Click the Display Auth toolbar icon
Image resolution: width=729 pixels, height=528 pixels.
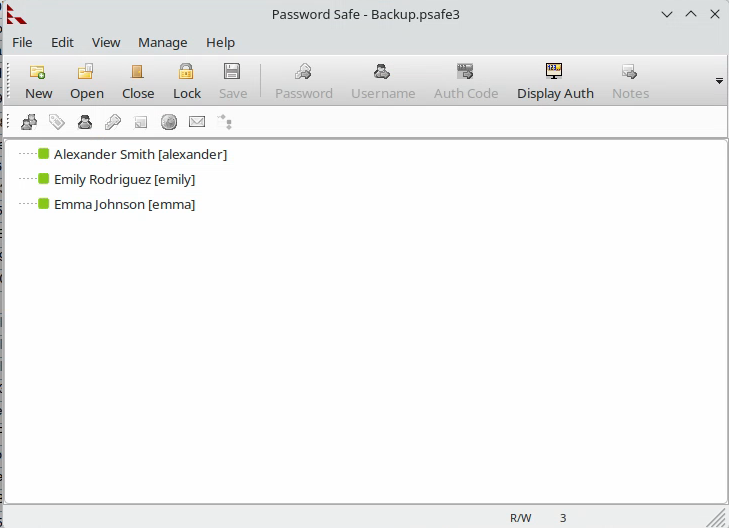[x=554, y=80]
